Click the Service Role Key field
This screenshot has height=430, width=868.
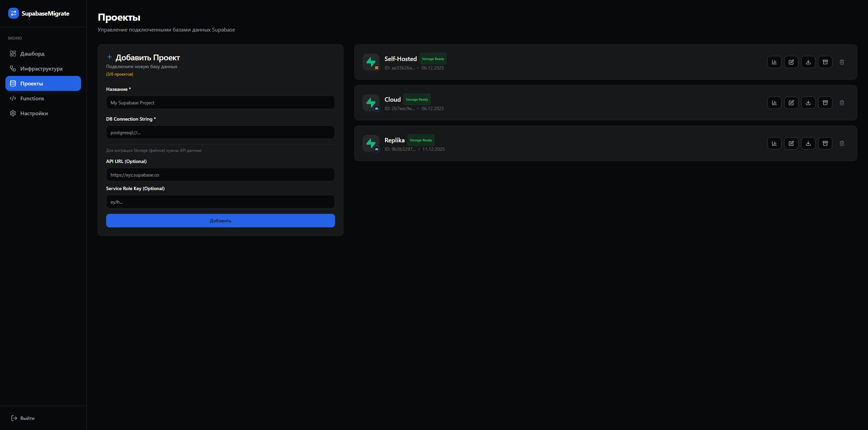[220, 202]
